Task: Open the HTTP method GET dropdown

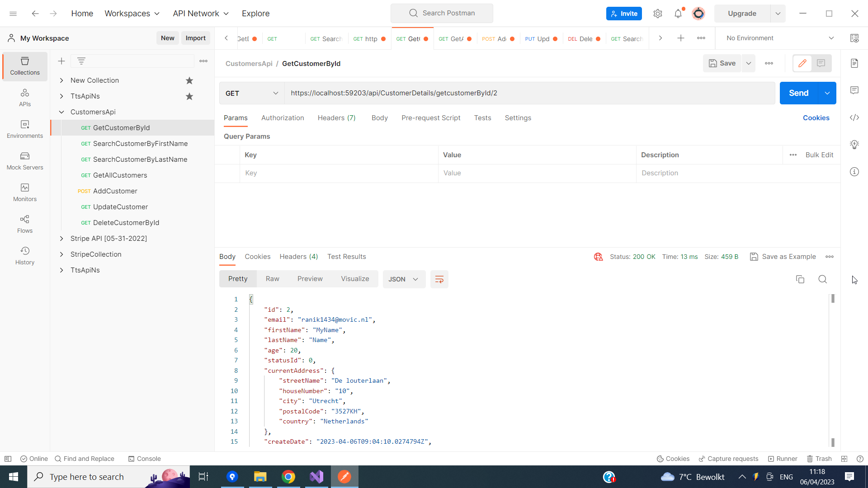Action: (252, 93)
